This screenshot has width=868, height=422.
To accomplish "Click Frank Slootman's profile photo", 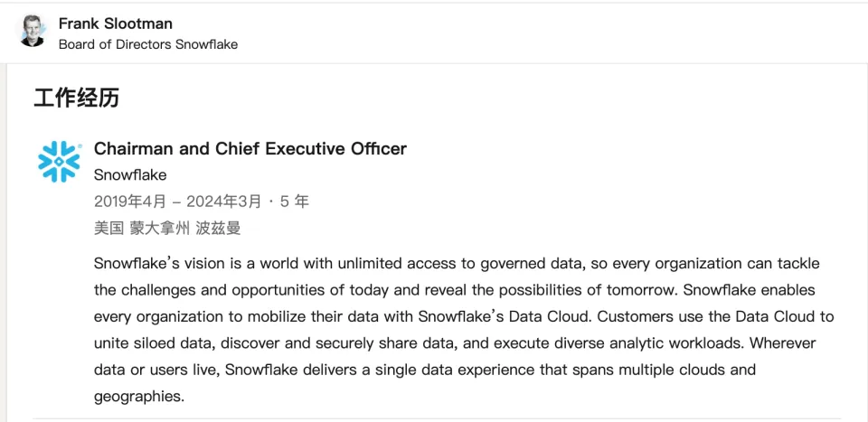I will pyautogui.click(x=34, y=32).
